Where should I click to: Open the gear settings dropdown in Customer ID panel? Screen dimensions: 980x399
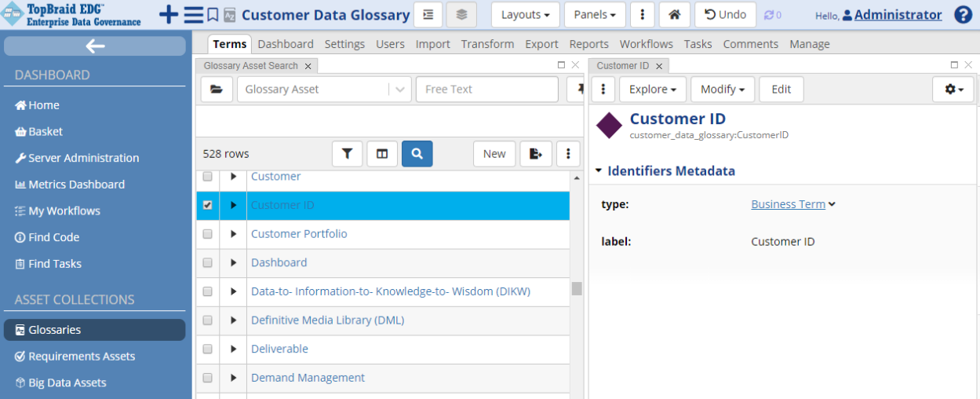pyautogui.click(x=953, y=90)
